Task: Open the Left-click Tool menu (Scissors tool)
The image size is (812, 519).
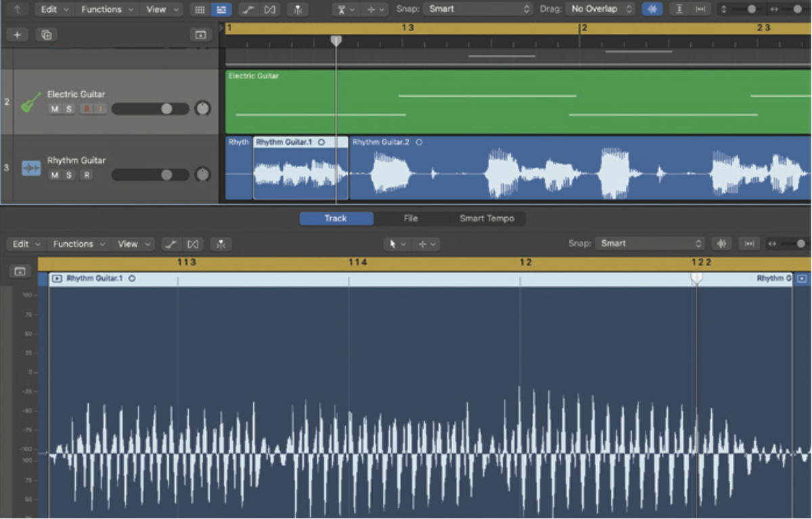Action: pyautogui.click(x=344, y=9)
